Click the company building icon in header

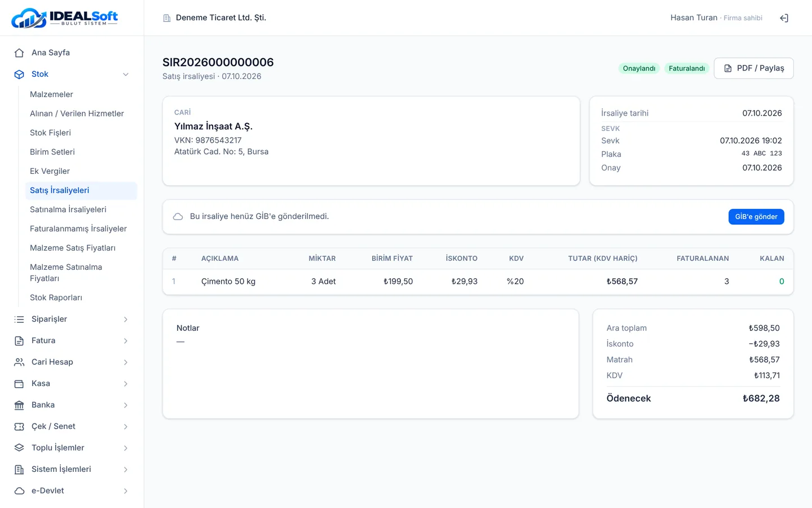point(167,18)
